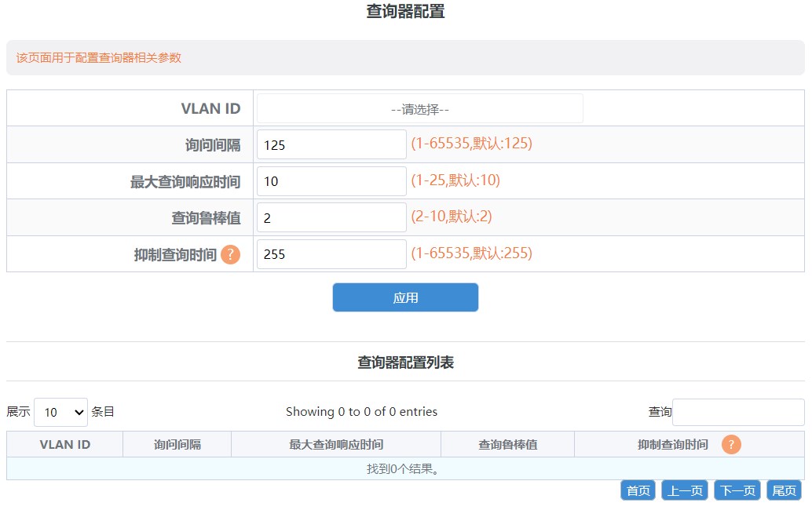The width and height of the screenshot is (812, 510).
Task: Go to 首页 first page
Action: 638,490
